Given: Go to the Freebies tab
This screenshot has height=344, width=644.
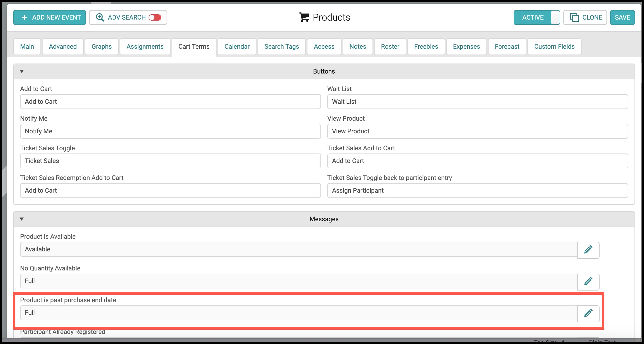Looking at the screenshot, I should pos(426,47).
